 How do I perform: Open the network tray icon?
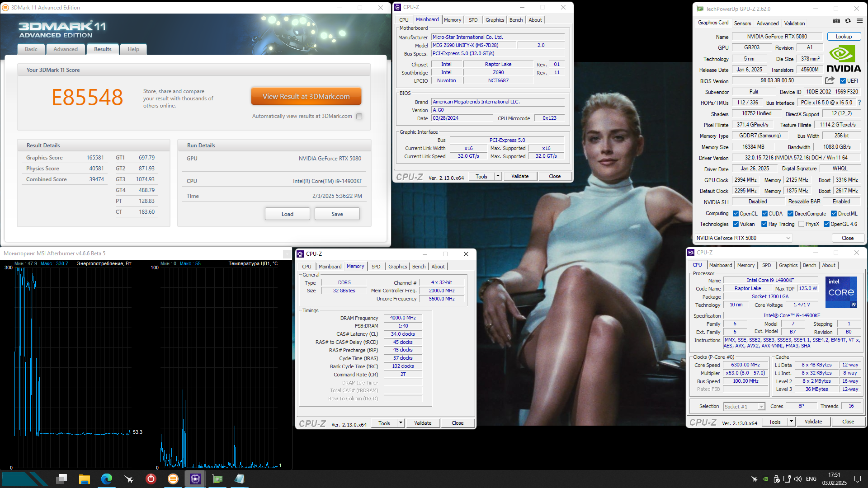tap(787, 479)
